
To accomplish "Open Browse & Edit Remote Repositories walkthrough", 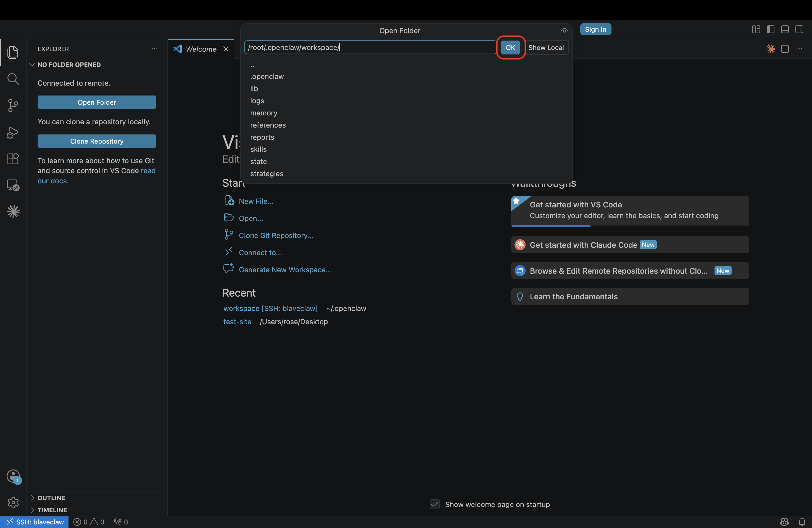I will [x=630, y=270].
